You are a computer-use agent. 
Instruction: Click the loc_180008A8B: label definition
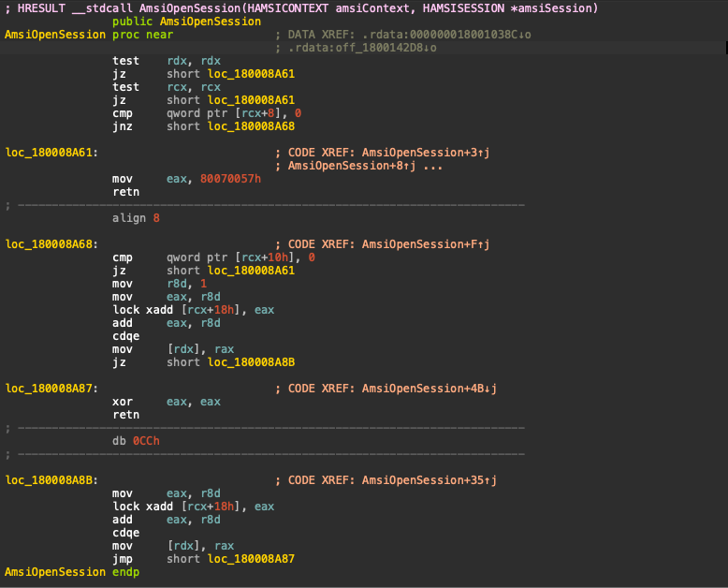[51, 480]
